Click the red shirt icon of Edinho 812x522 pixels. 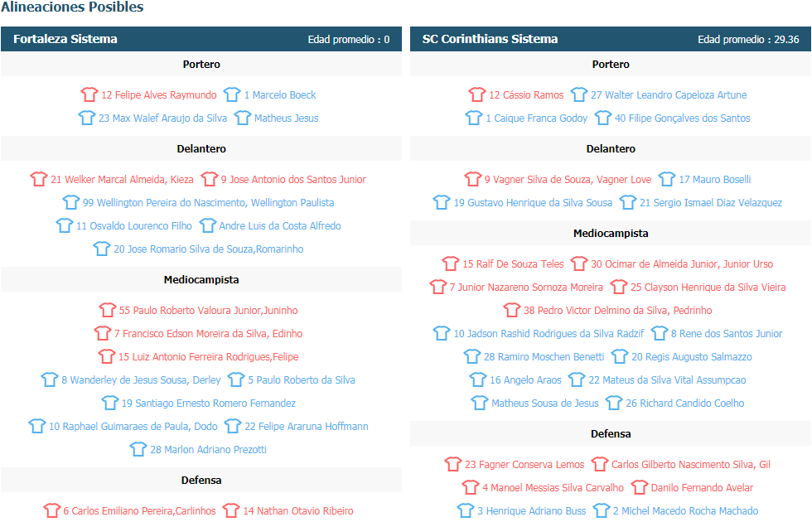point(103,333)
